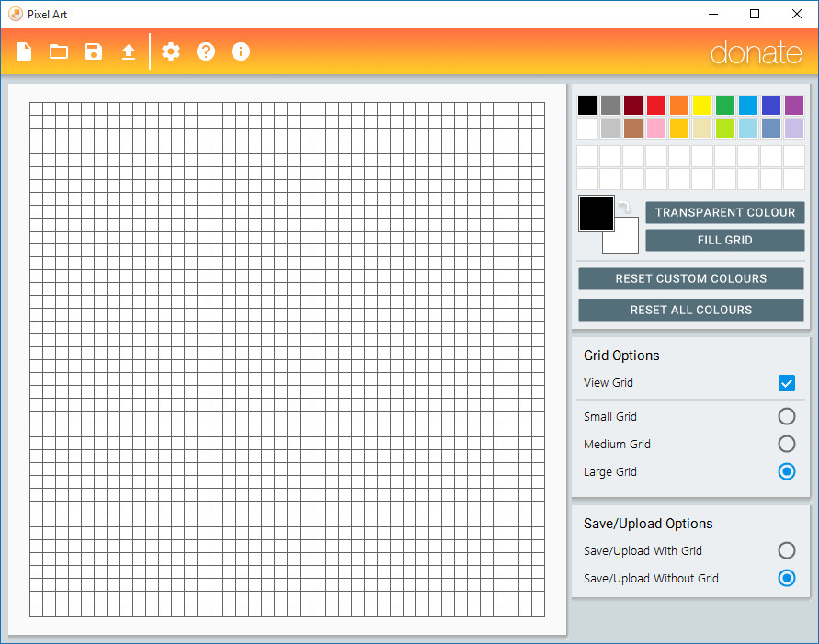Click the Pixel Art app icon in title bar
This screenshot has height=644, width=819.
pos(15,14)
